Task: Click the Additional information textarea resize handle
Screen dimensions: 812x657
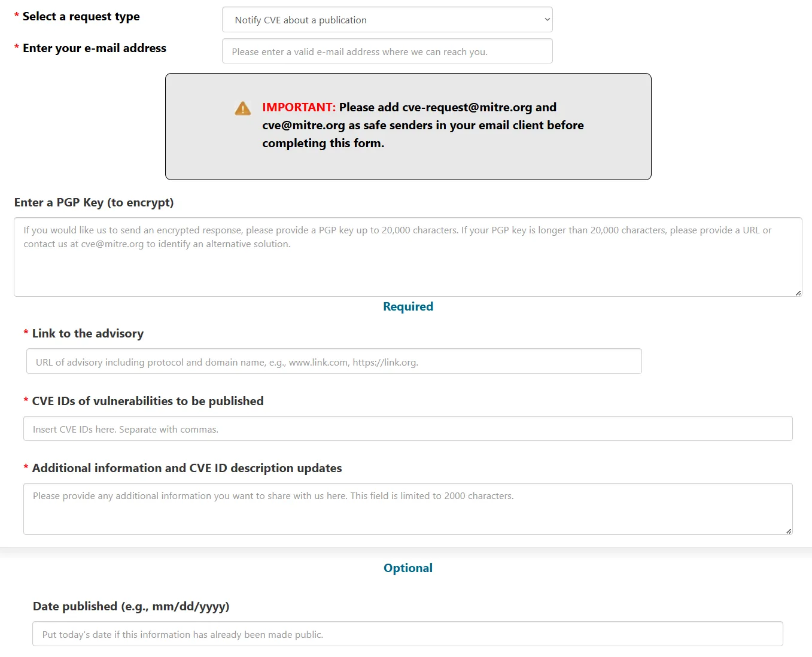Action: pos(789,531)
